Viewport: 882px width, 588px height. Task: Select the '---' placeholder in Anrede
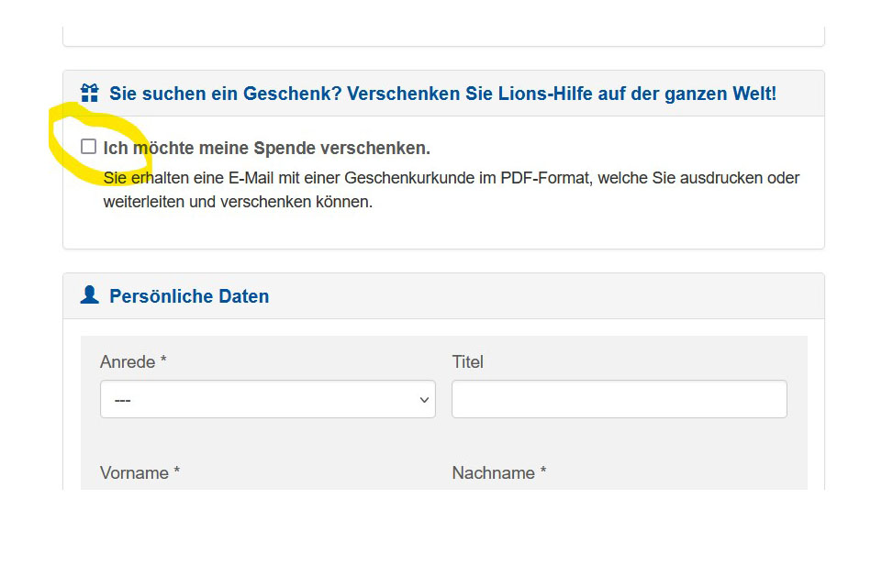tap(123, 400)
